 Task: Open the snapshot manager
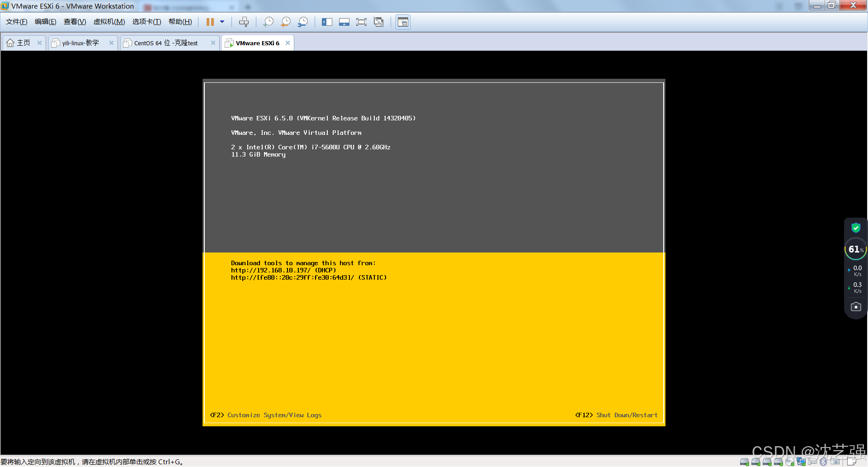coord(303,22)
